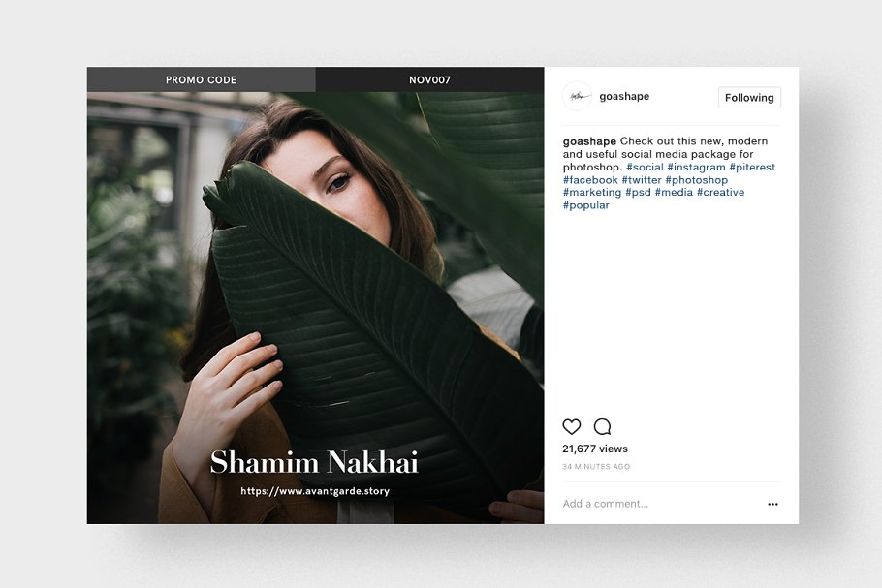This screenshot has width=882, height=588.
Task: Open the #popular hashtag
Action: click(585, 205)
